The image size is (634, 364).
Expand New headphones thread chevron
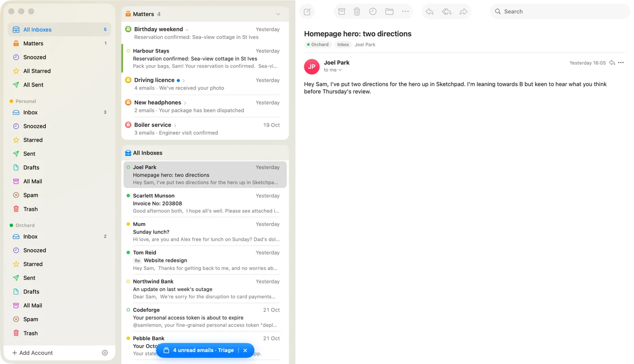point(185,103)
